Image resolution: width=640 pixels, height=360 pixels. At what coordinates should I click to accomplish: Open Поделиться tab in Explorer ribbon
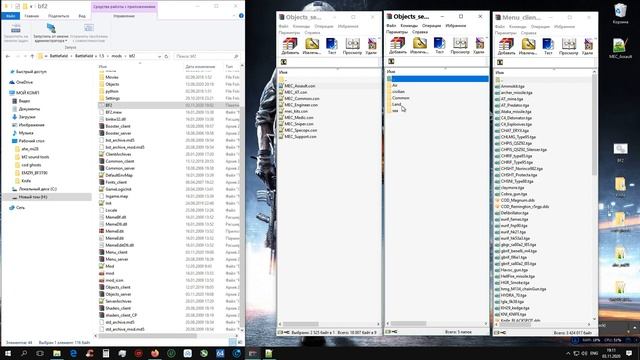tap(58, 16)
